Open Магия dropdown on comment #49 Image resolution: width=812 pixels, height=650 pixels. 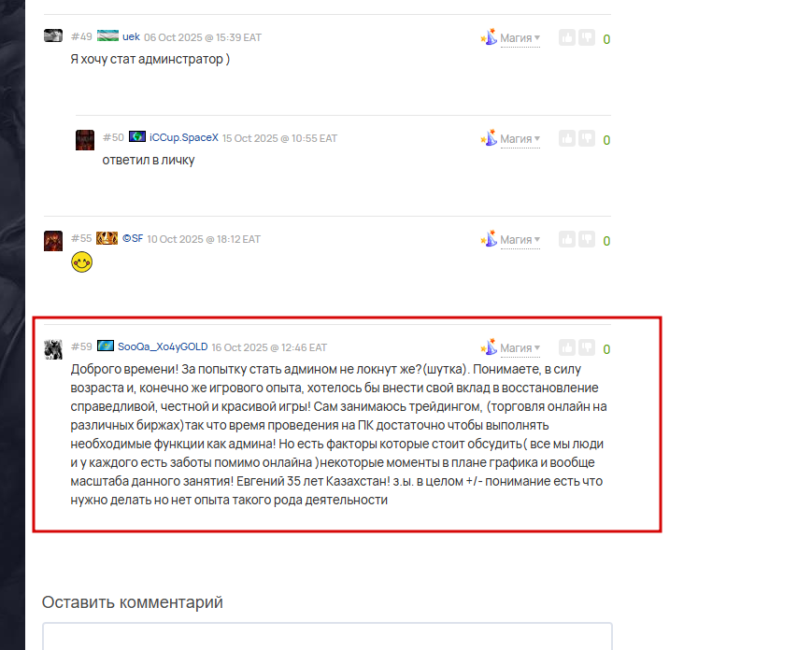pyautogui.click(x=520, y=38)
